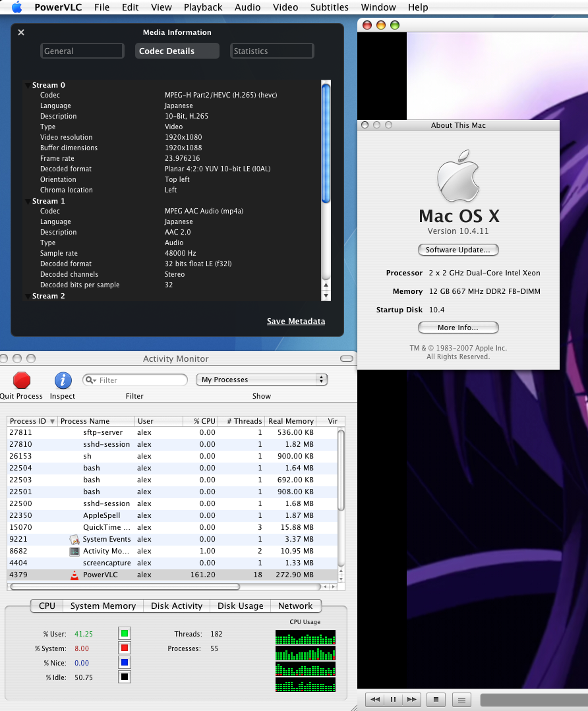Viewport: 588px width, 711px height.
Task: Pause playback in the player window
Action: click(394, 699)
